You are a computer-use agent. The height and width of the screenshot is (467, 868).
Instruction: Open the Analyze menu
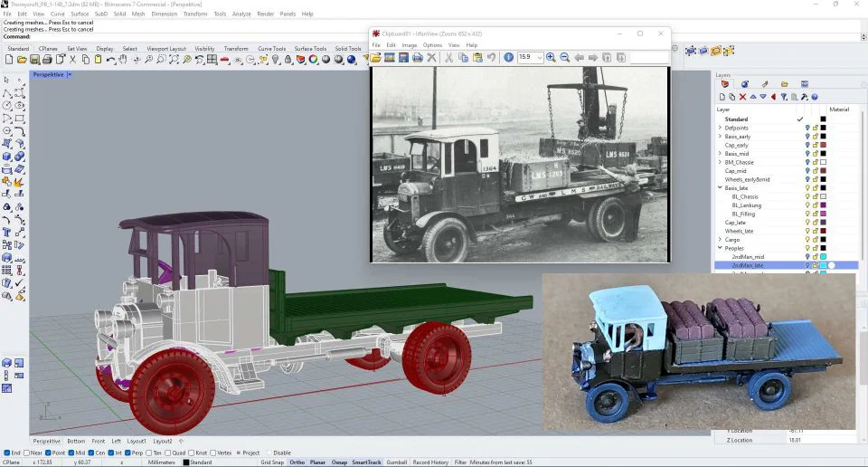click(241, 14)
